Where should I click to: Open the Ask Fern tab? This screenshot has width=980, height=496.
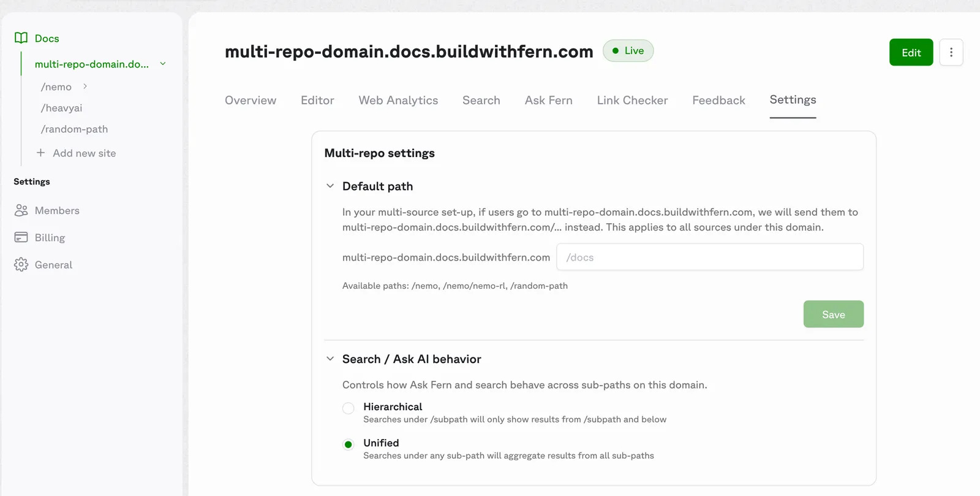click(x=549, y=100)
